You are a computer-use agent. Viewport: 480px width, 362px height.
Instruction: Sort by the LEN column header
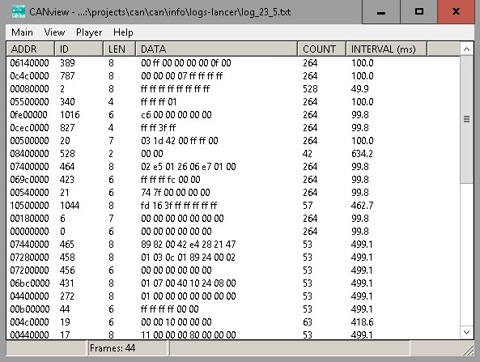point(120,49)
